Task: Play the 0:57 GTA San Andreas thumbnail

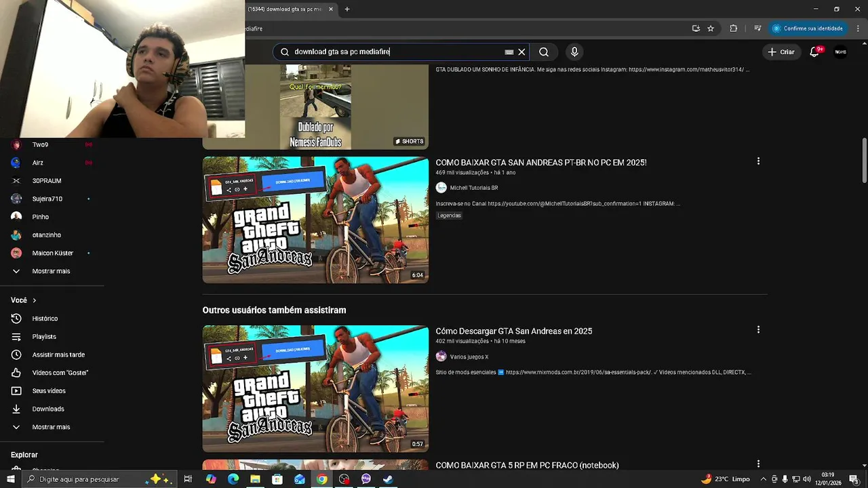Action: click(x=315, y=389)
